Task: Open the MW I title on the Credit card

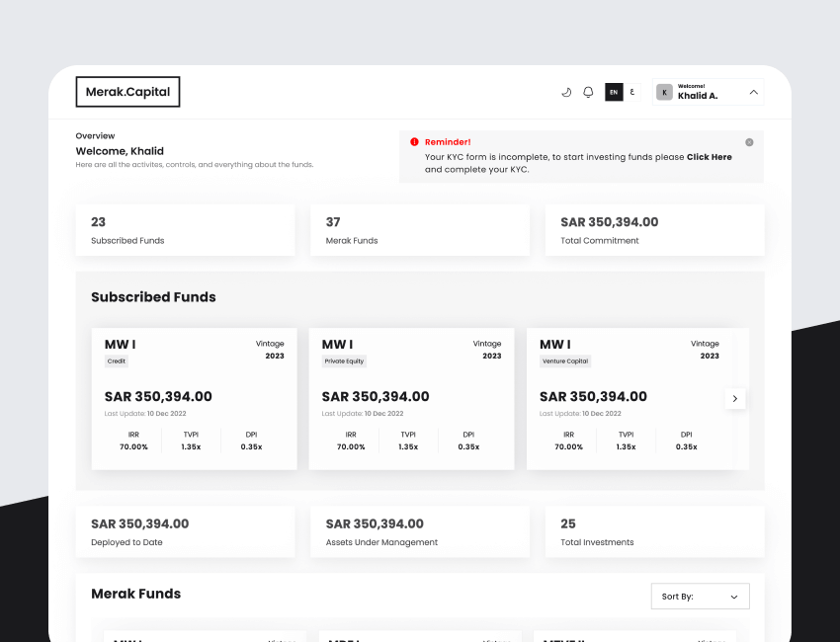Action: [x=120, y=345]
